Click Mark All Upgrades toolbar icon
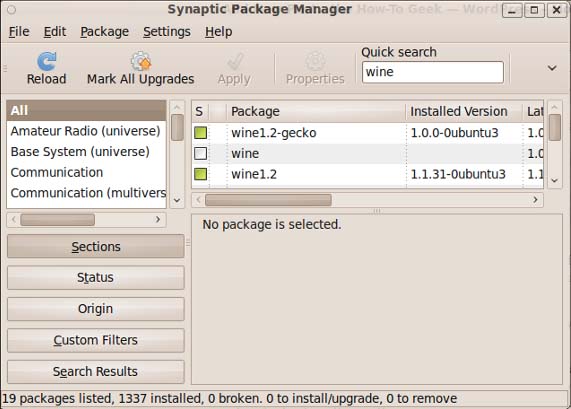The width and height of the screenshot is (571, 409). [x=141, y=61]
